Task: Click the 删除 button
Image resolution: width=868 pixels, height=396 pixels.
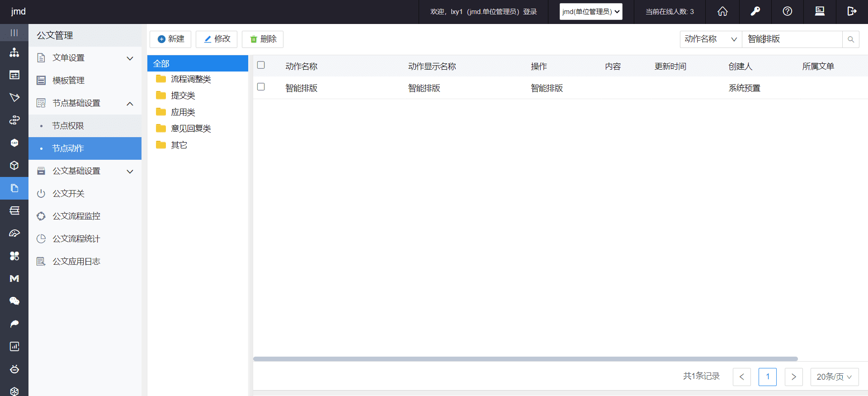Action: coord(263,39)
